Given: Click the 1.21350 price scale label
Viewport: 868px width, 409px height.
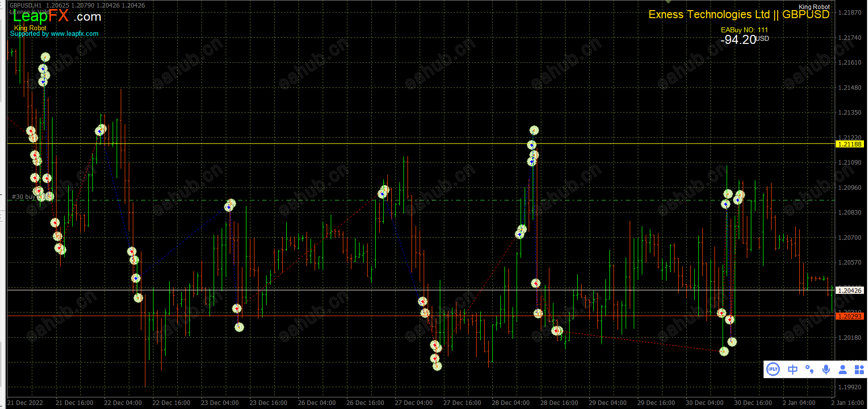Looking at the screenshot, I should [850, 113].
